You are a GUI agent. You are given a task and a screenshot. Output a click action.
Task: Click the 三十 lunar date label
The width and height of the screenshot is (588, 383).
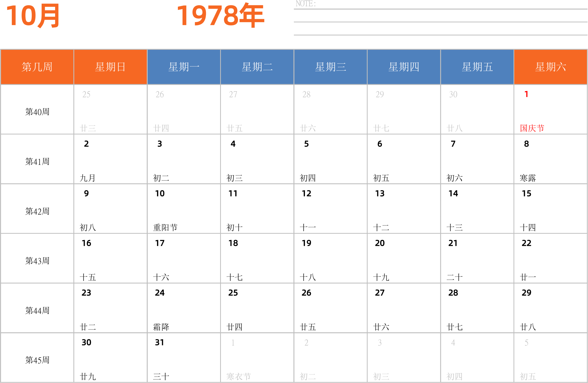click(161, 376)
